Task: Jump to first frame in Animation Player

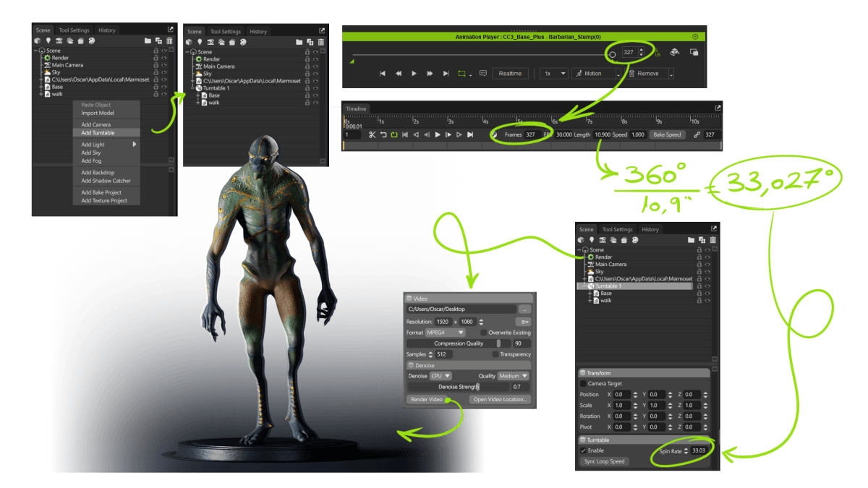Action: point(382,73)
